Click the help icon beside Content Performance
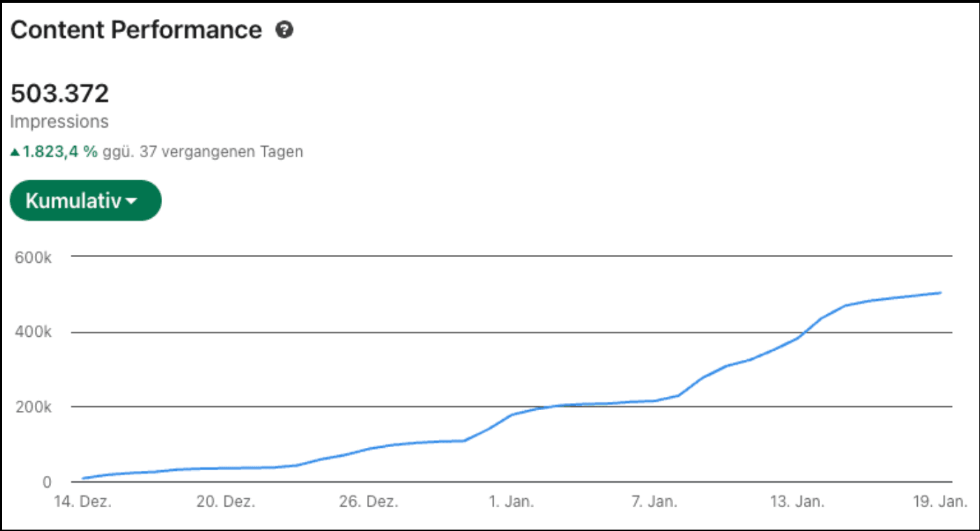980x531 pixels. point(284,30)
